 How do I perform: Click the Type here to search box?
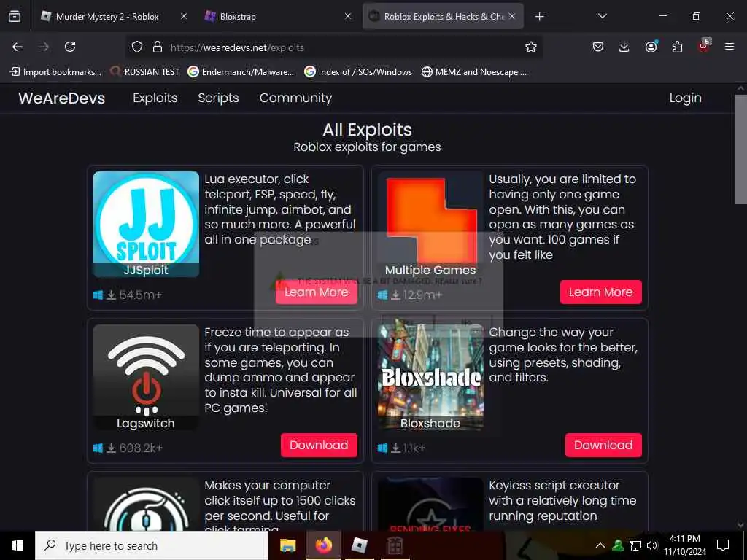point(152,545)
